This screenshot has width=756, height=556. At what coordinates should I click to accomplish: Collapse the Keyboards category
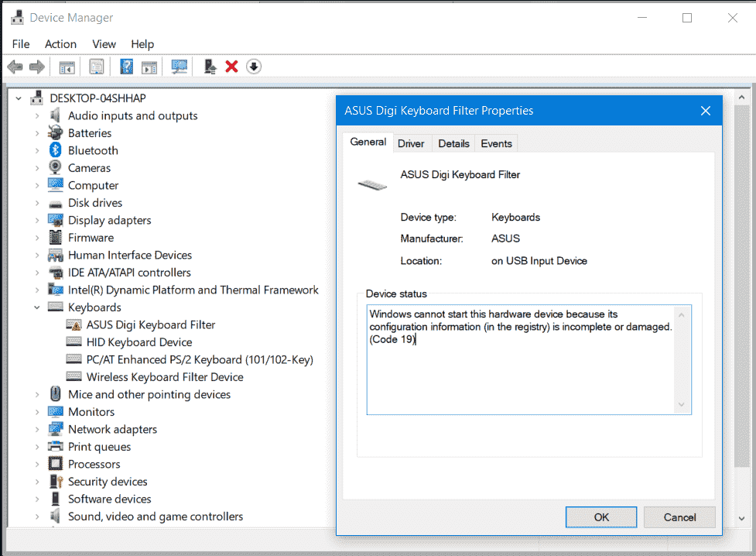(x=37, y=307)
